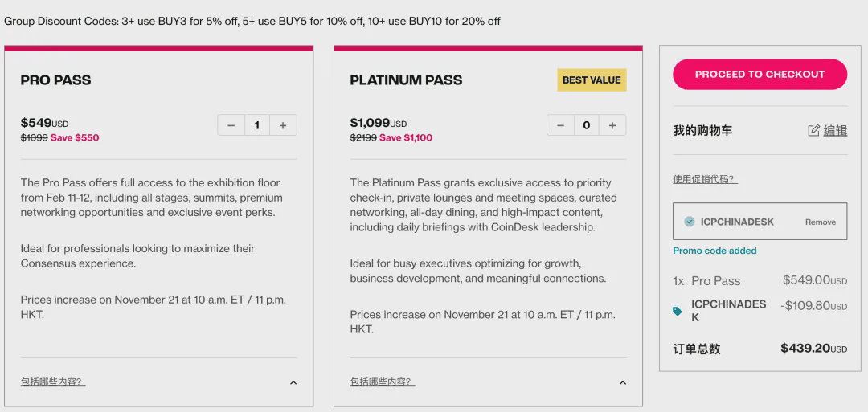Screen dimensions: 868x412
Task: Click the Pro Pass quantity field
Action: click(257, 125)
